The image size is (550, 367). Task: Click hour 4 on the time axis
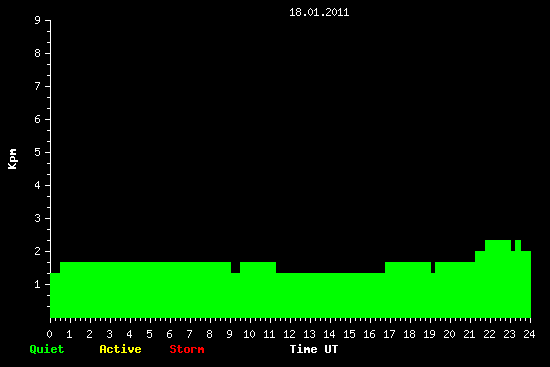129,334
